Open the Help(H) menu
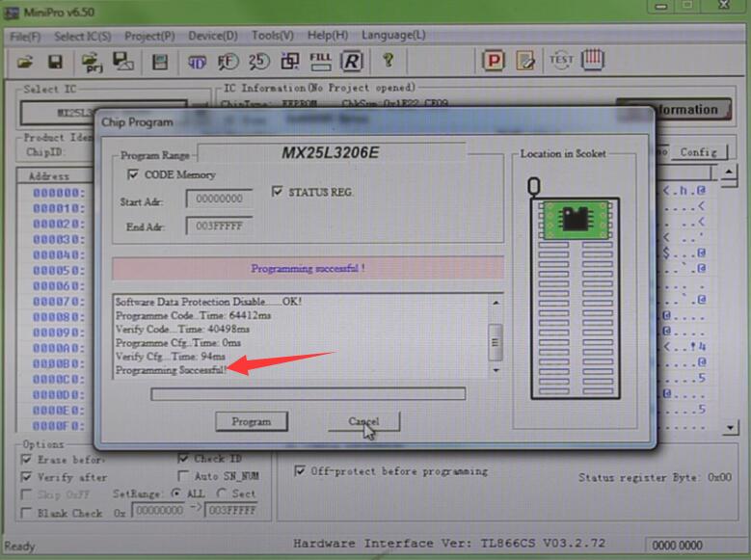The width and height of the screenshot is (751, 560). [x=328, y=35]
